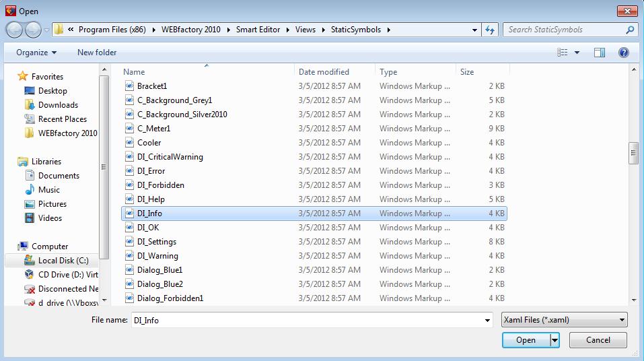
Task: Open the view options dropdown arrow
Action: 577,53
